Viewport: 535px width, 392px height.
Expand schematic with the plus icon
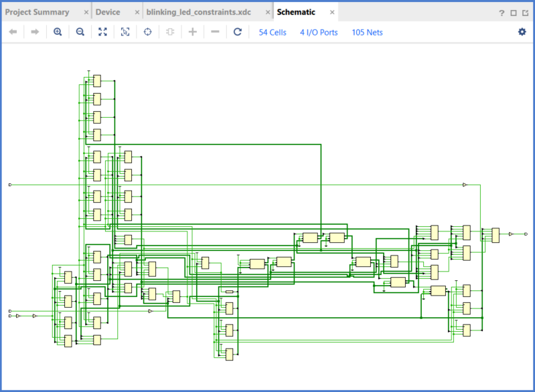(193, 32)
